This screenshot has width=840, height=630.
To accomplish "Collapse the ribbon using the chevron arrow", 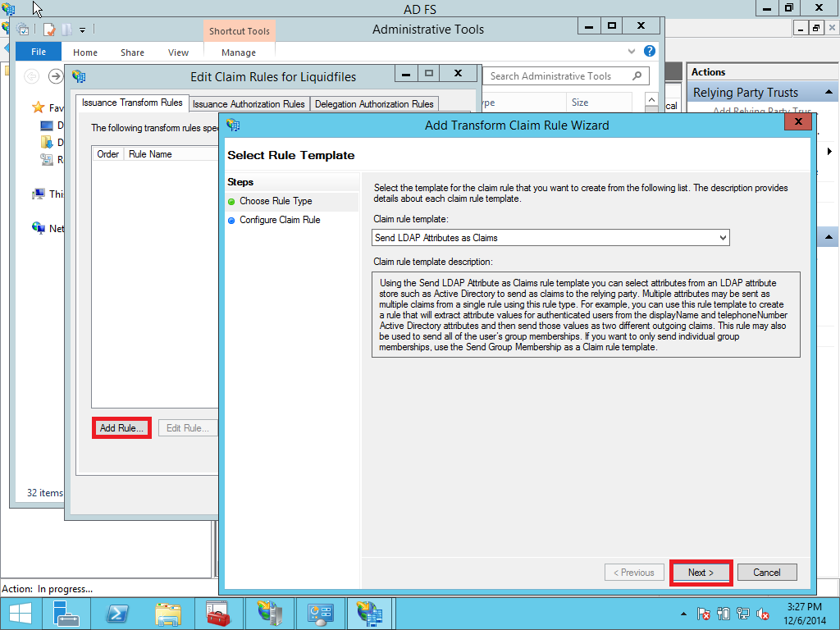I will 631,50.
